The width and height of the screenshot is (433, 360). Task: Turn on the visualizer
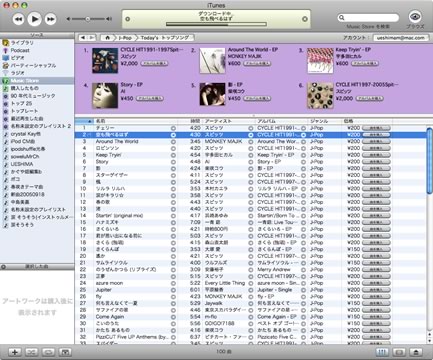click(x=399, y=352)
